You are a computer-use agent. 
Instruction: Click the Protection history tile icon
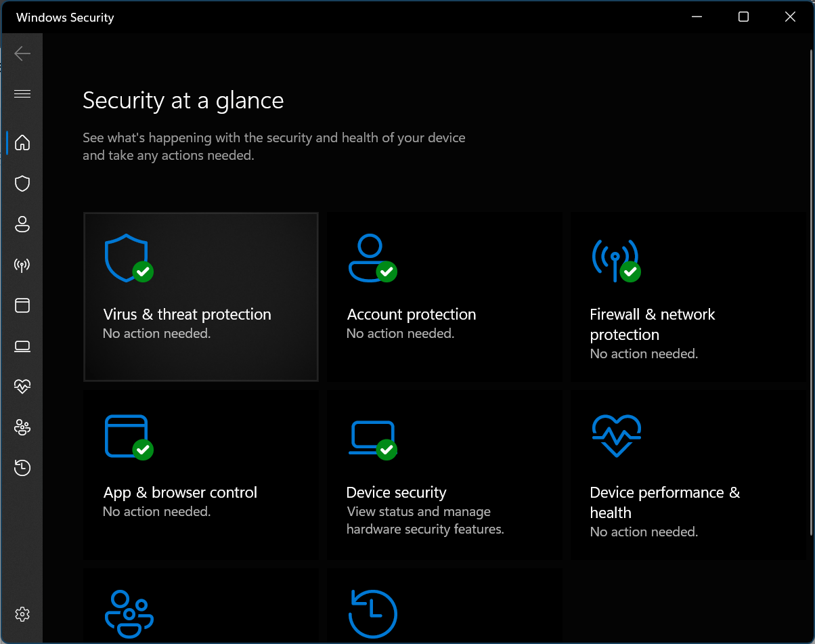372,614
